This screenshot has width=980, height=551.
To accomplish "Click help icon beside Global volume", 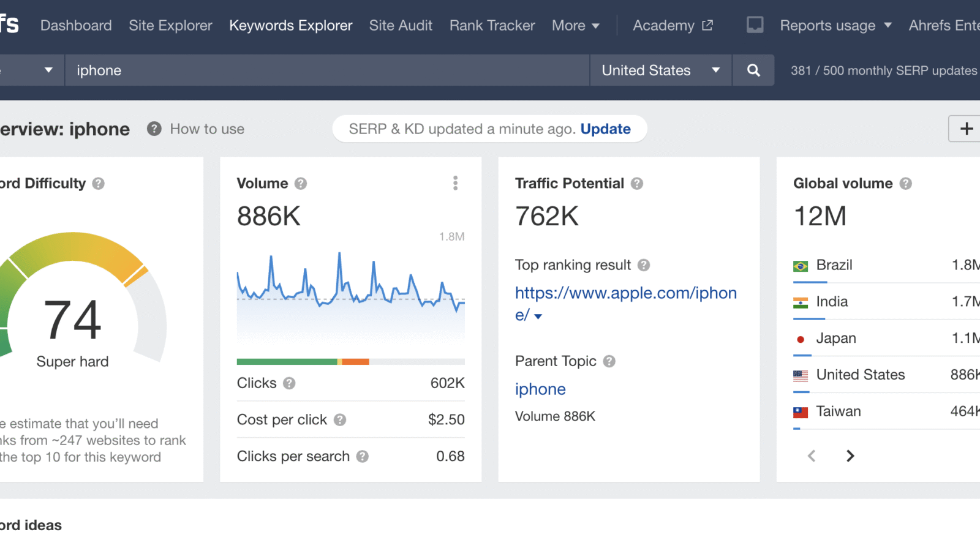I will 906,184.
